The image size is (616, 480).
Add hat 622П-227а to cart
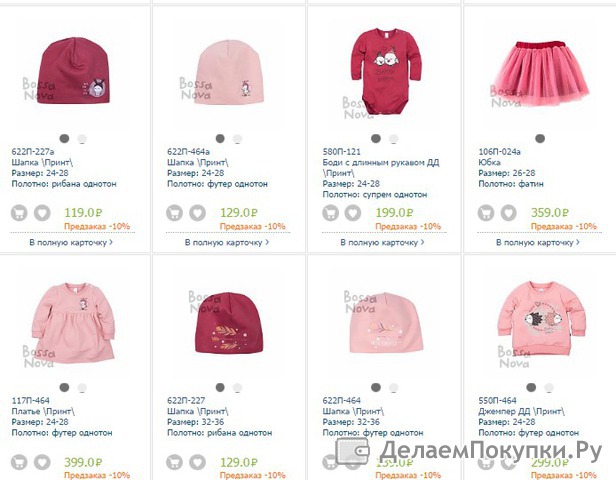pyautogui.click(x=19, y=213)
